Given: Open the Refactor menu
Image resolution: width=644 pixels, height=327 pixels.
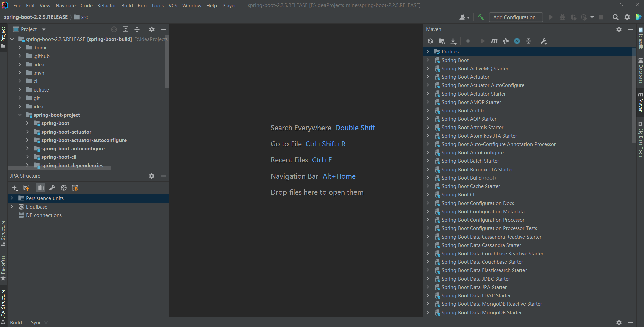Looking at the screenshot, I should click(x=106, y=6).
